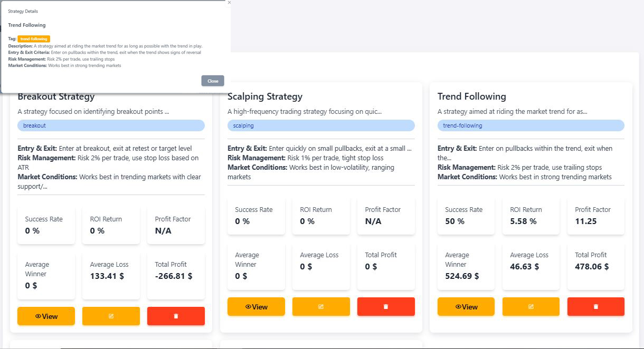The image size is (644, 349).
Task: Click the orange trend-following tag in popup
Action: (x=34, y=38)
